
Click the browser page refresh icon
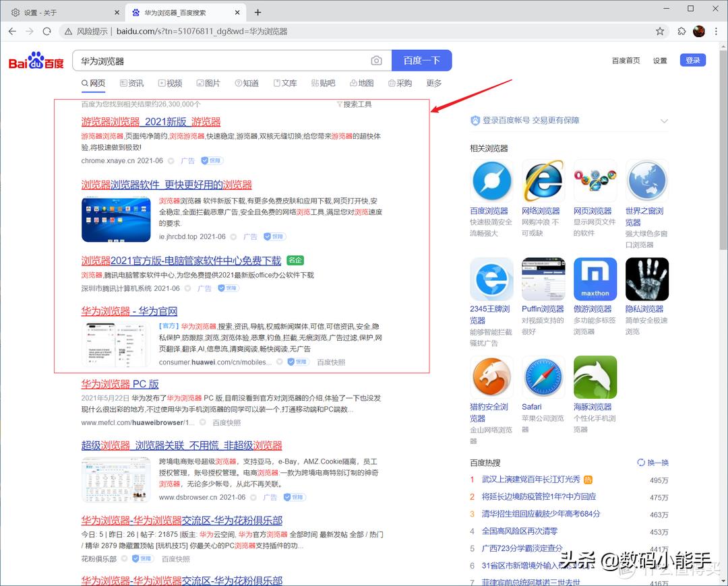[x=46, y=31]
